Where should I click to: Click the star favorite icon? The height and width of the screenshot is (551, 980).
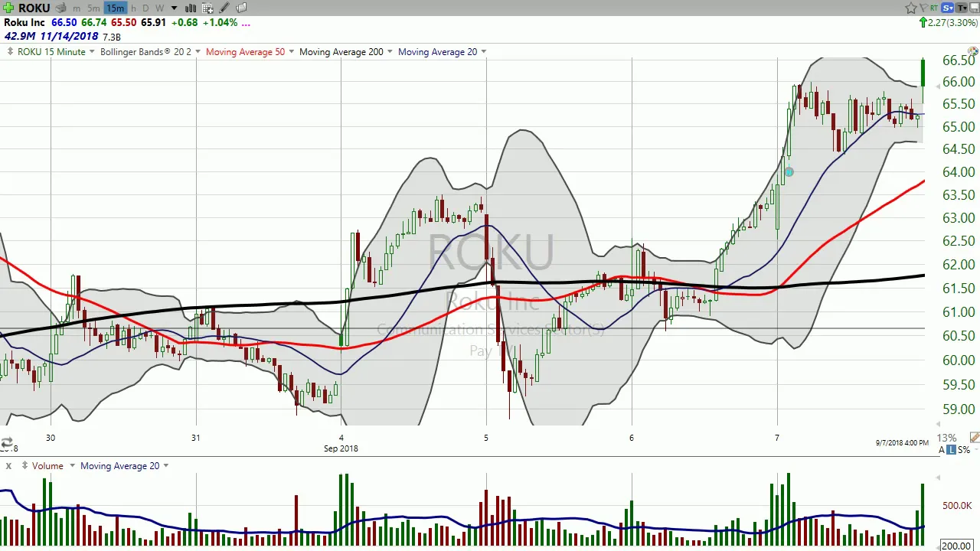[x=911, y=8]
